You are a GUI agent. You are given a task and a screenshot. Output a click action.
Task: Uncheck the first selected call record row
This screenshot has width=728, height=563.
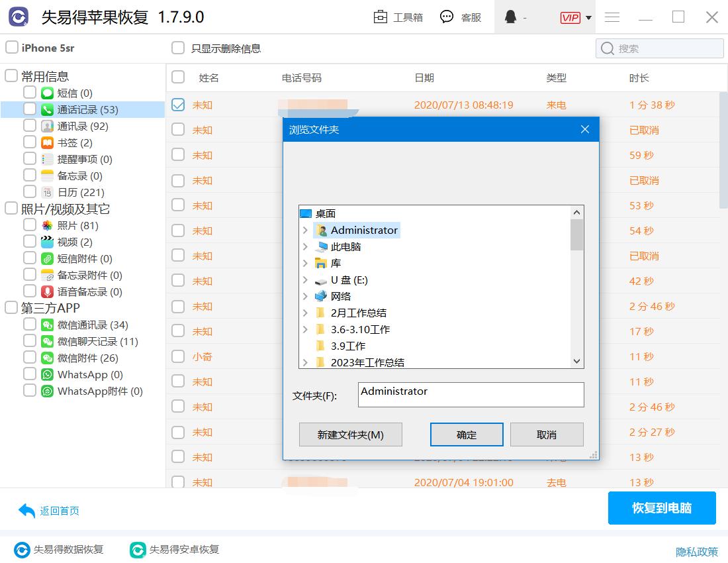coord(177,104)
